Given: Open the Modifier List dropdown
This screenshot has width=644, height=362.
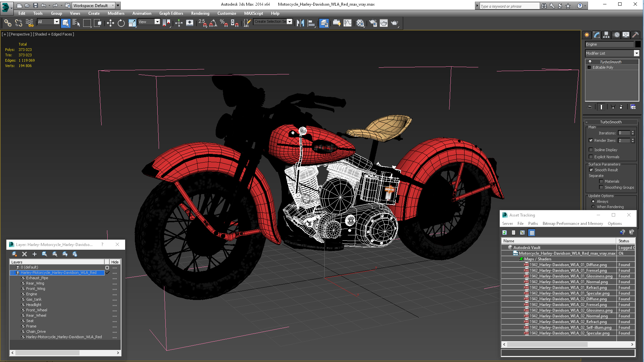Looking at the screenshot, I should tap(636, 53).
